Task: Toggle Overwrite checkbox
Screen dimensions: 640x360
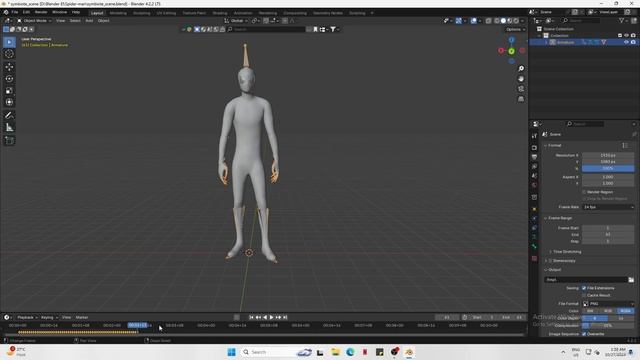Action: [584, 334]
